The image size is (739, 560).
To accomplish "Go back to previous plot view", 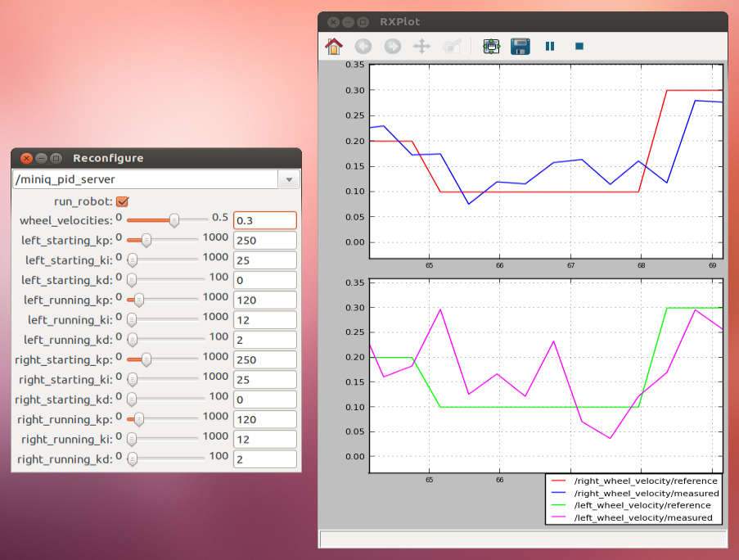I will (x=363, y=47).
